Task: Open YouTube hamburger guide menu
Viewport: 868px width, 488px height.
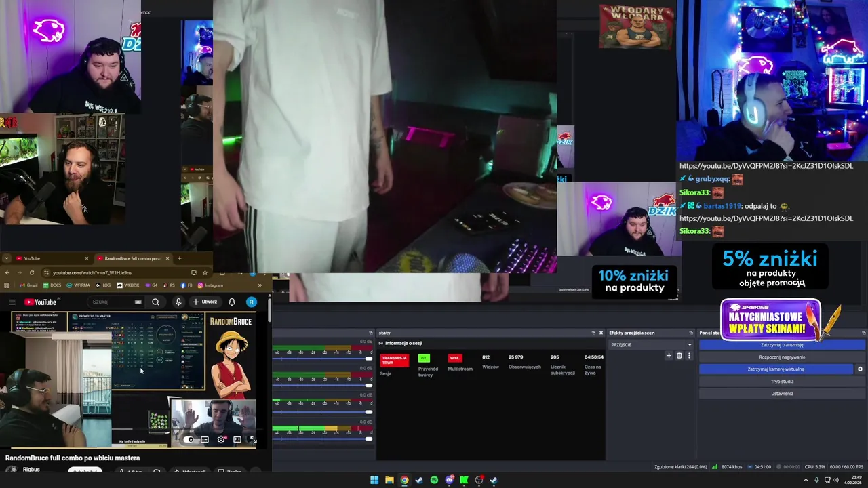Action: click(12, 302)
